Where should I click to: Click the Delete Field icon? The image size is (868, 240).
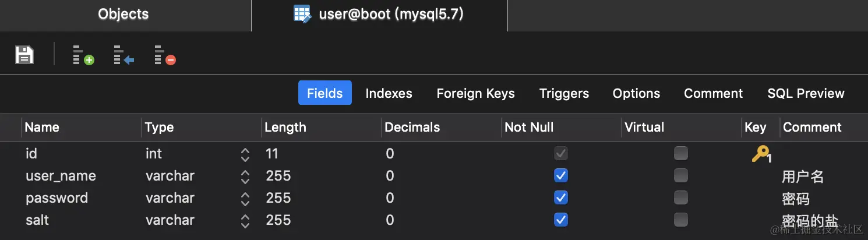coord(165,55)
